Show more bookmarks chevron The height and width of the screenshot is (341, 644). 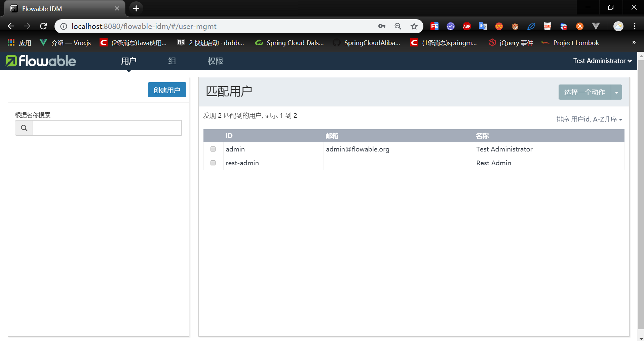click(x=634, y=42)
